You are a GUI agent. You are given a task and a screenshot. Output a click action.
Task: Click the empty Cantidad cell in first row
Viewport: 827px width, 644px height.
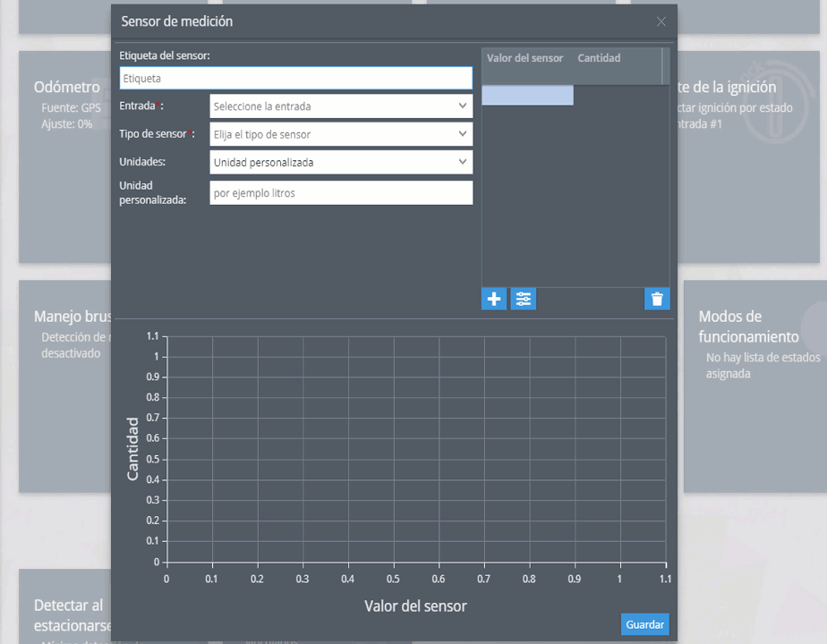618,96
